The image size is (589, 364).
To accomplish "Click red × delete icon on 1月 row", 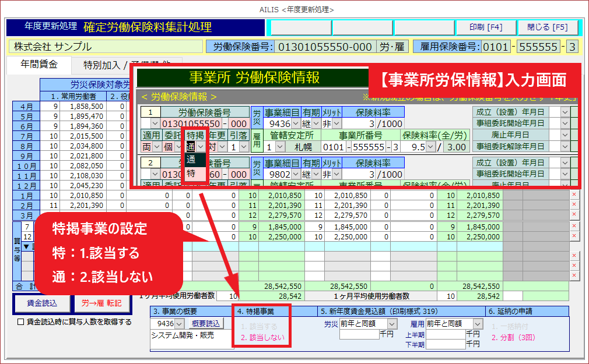I will 574,195.
